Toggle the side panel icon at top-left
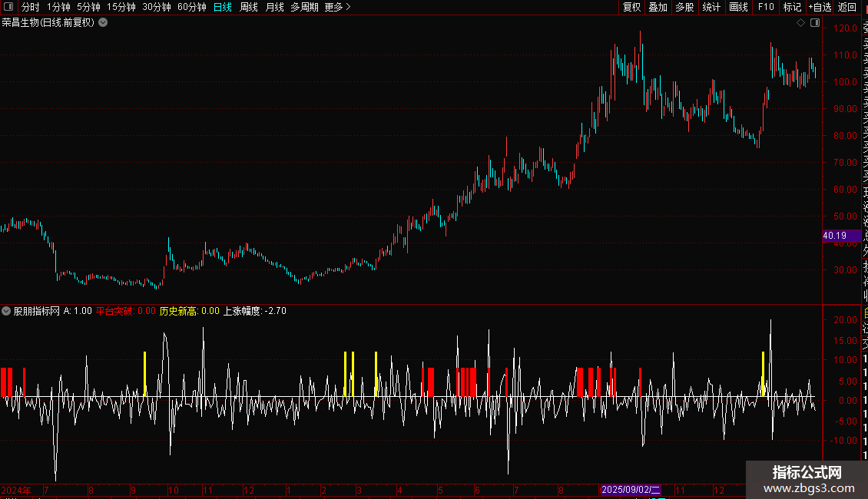Image resolution: width=868 pixels, height=499 pixels. pyautogui.click(x=8, y=7)
